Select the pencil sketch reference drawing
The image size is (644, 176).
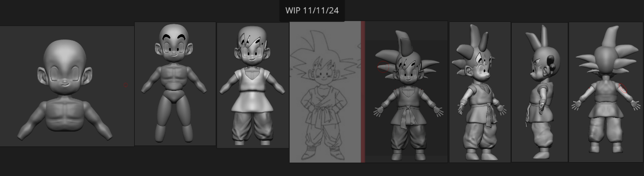point(325,92)
